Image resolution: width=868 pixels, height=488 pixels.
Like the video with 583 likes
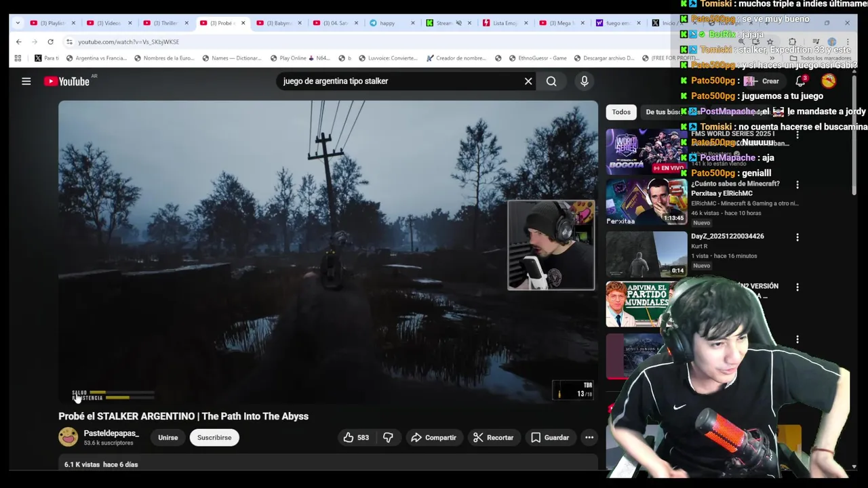pyautogui.click(x=357, y=438)
